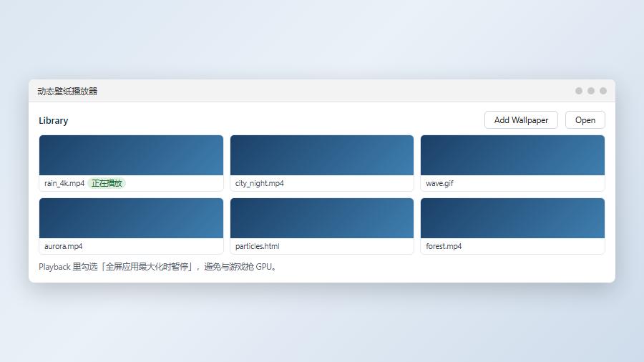The width and height of the screenshot is (644, 362).
Task: Select the forest.mp4 wallpaper thumbnail
Action: pos(512,218)
